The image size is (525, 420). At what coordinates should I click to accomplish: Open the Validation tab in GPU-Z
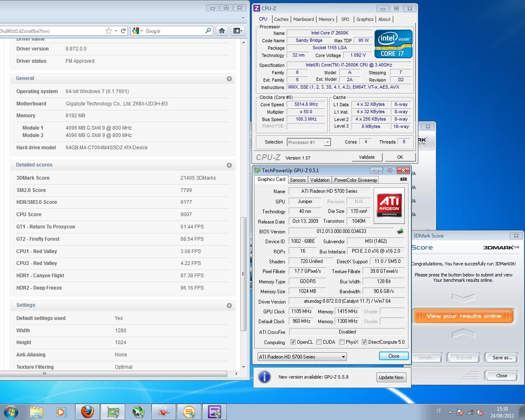point(320,180)
